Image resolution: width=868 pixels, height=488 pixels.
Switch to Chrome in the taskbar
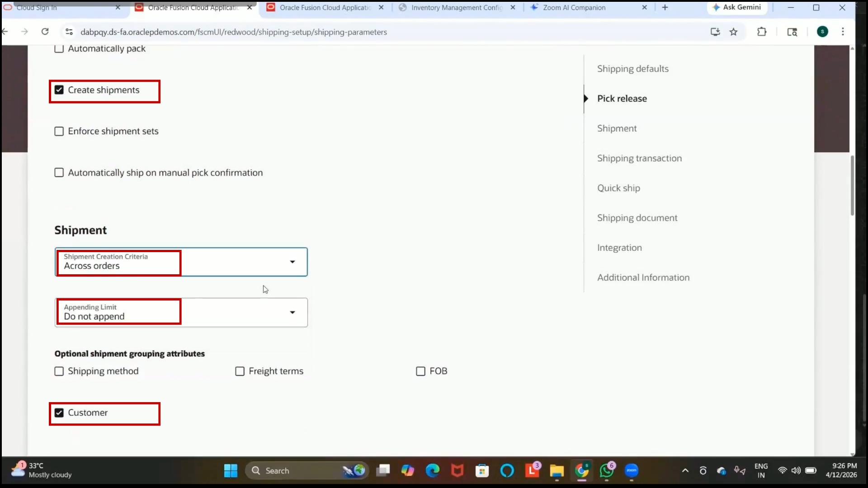(582, 471)
